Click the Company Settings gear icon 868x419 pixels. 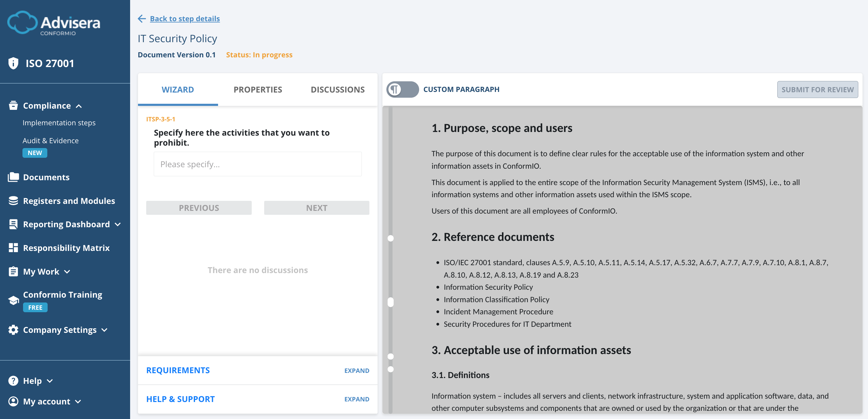(x=13, y=330)
